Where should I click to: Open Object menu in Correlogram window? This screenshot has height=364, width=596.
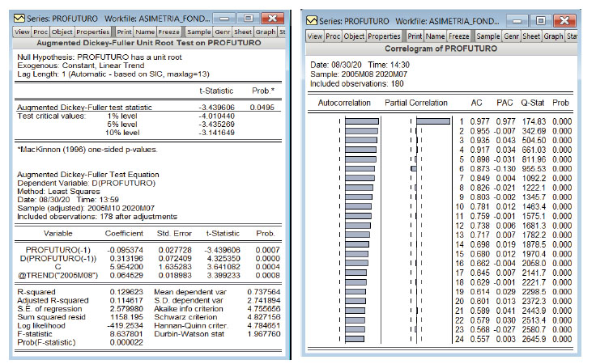[x=354, y=36]
